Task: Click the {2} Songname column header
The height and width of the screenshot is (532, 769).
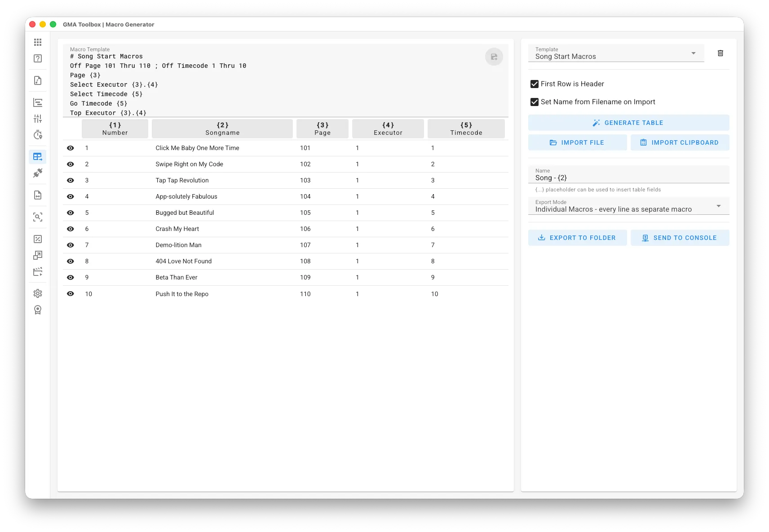Action: point(222,129)
